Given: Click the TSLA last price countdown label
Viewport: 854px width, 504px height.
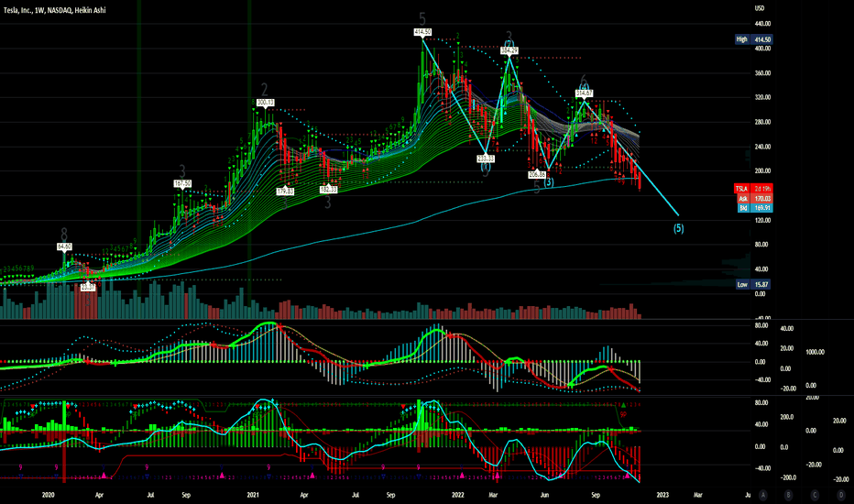Looking at the screenshot, I should pos(753,189).
